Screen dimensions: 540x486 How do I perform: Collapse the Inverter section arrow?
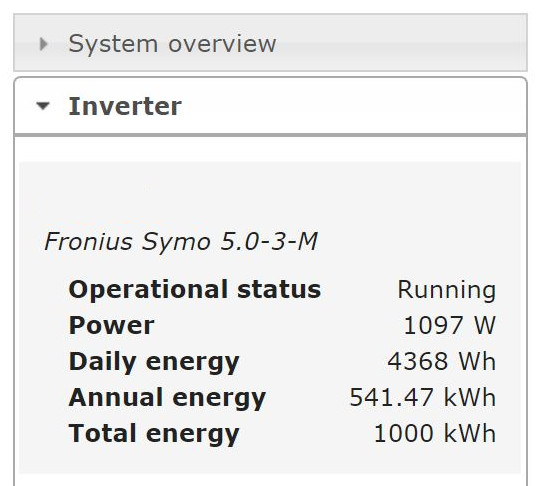(x=43, y=106)
